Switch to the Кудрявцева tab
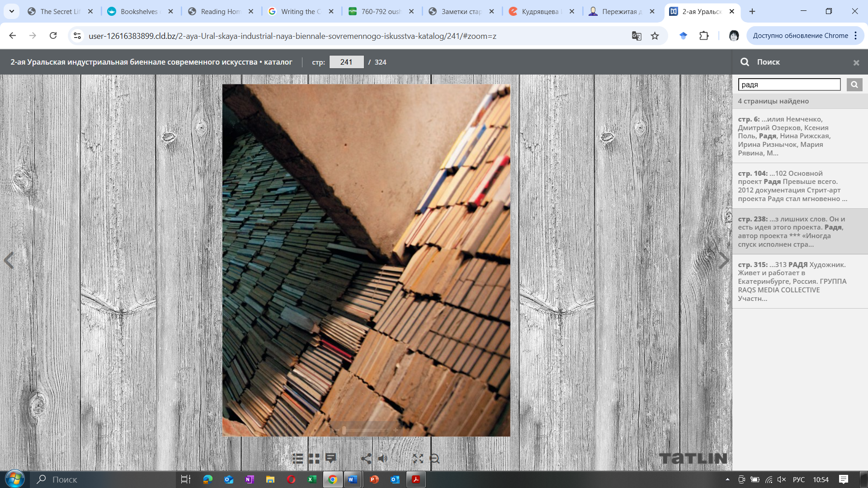 (x=540, y=11)
